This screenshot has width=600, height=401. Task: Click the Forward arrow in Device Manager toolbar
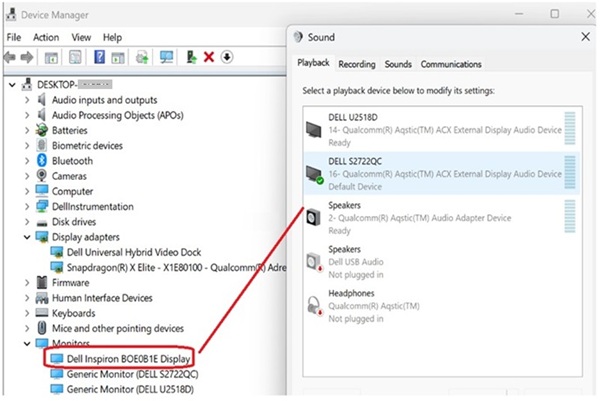tap(26, 57)
